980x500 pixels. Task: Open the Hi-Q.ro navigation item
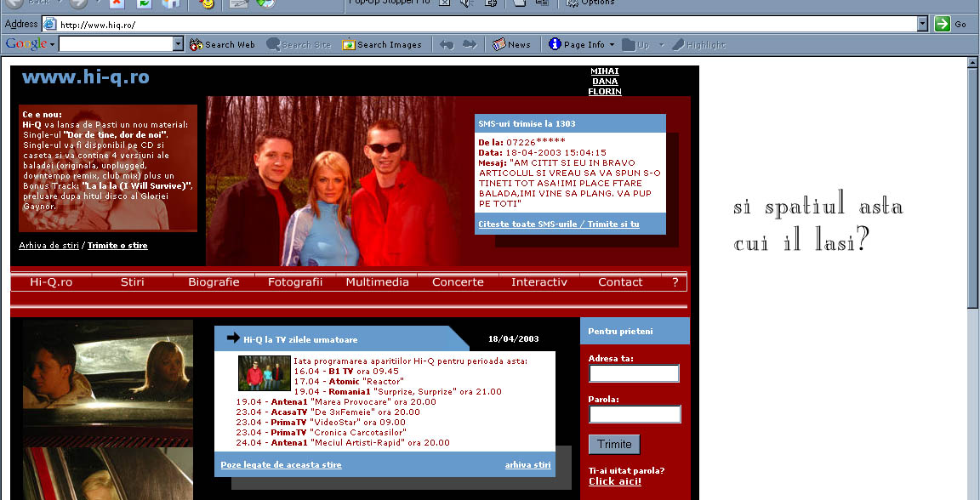(x=51, y=281)
